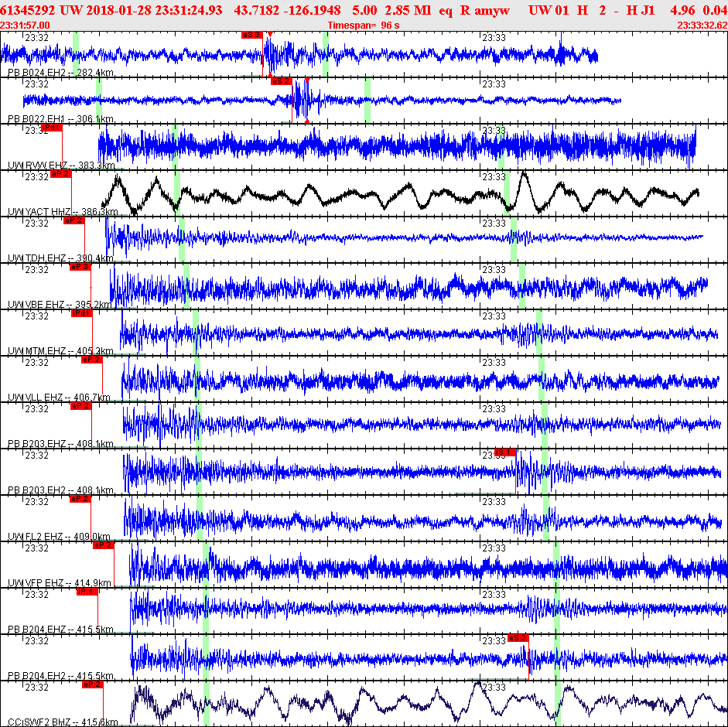Click window end time 23:33:32.62
728x727 pixels.
(702, 25)
